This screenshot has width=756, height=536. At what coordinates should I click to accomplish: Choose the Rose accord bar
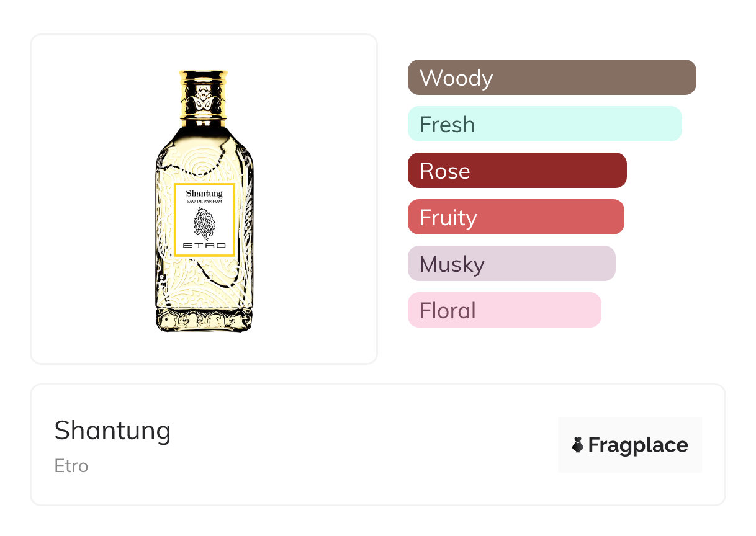coord(516,171)
